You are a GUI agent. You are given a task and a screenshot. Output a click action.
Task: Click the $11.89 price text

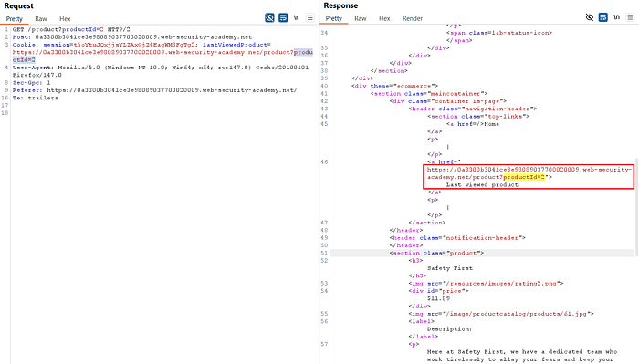pos(438,298)
